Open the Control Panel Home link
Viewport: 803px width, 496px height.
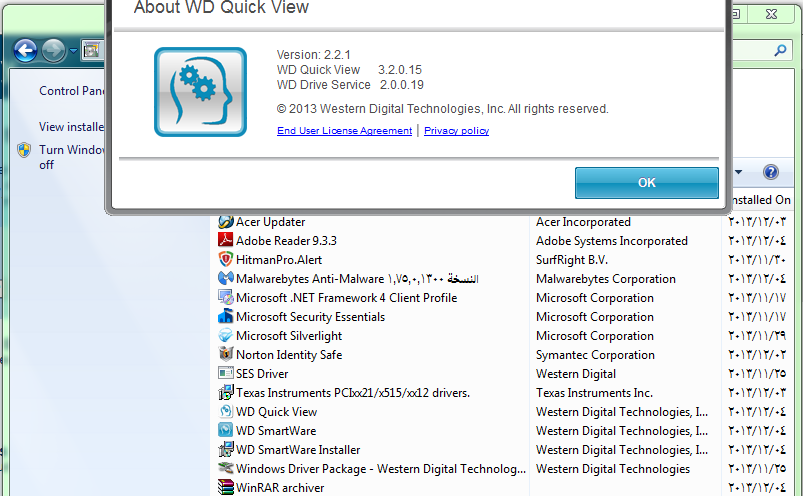coord(72,91)
